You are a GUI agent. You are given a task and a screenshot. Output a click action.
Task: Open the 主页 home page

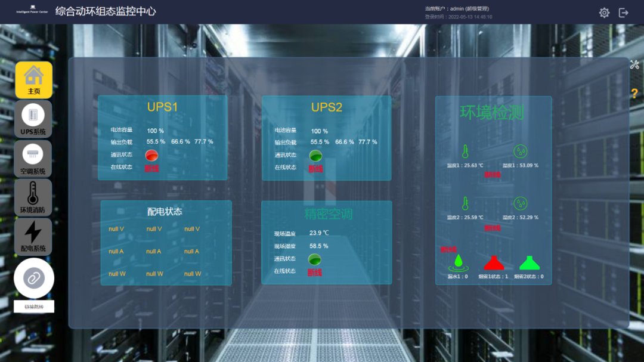[33, 80]
